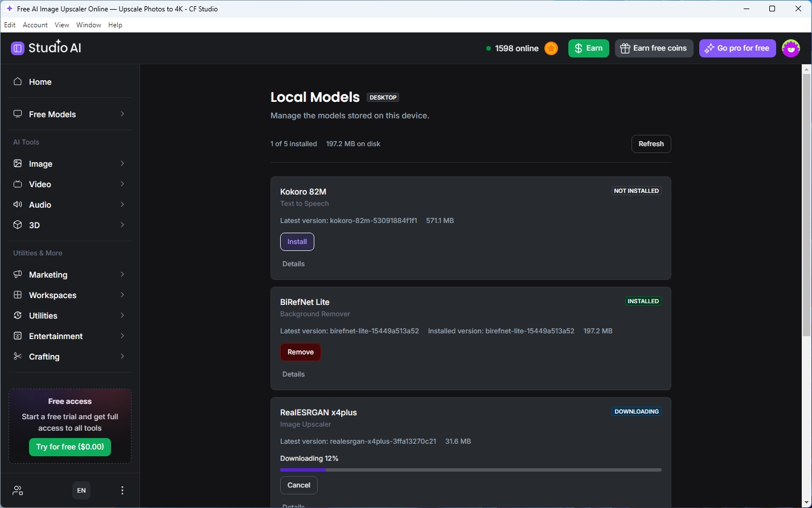Remove the BiRefNet Lite model

301,352
